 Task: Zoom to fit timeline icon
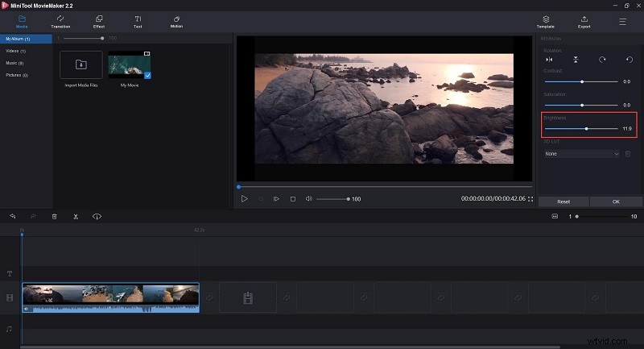[555, 216]
